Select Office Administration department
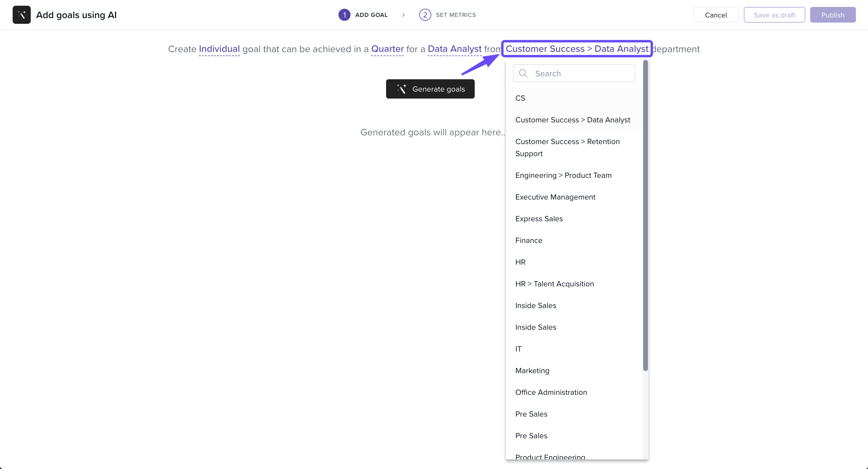868x469 pixels. (551, 392)
